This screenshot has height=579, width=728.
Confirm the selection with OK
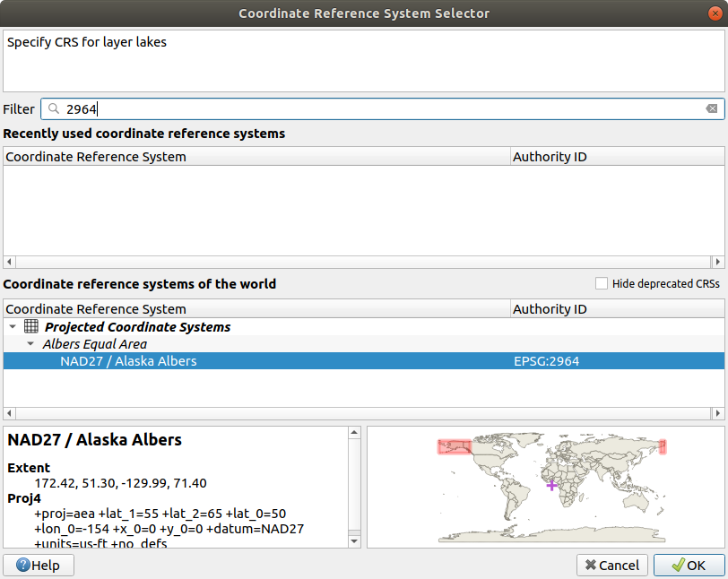coord(689,566)
